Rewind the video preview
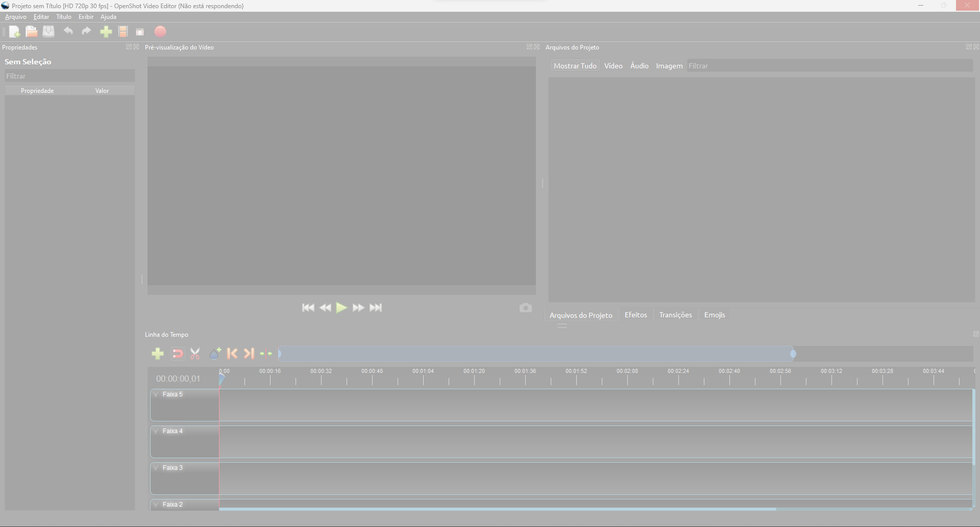 pyautogui.click(x=325, y=308)
